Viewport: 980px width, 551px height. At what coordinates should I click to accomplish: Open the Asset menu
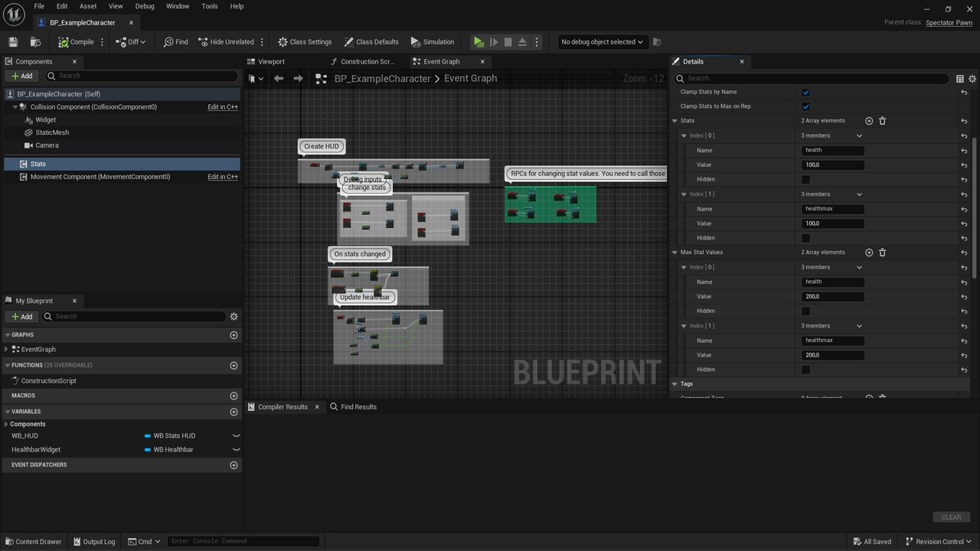[88, 6]
